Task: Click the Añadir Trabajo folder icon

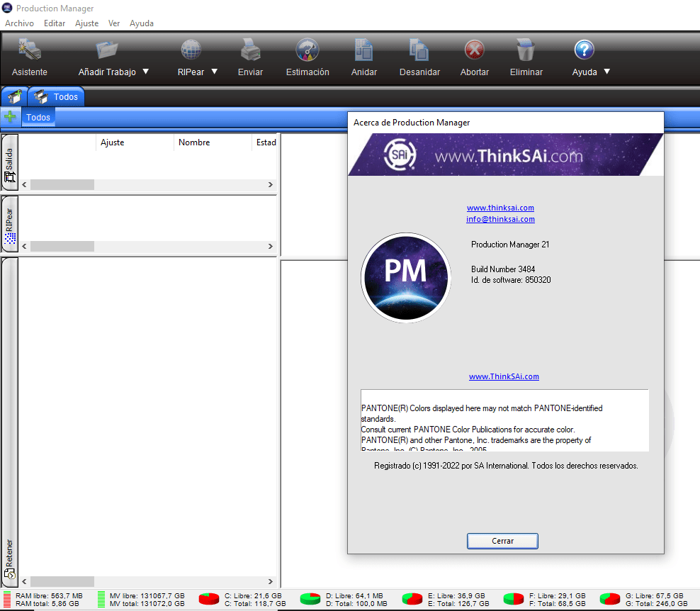Action: [x=107, y=49]
